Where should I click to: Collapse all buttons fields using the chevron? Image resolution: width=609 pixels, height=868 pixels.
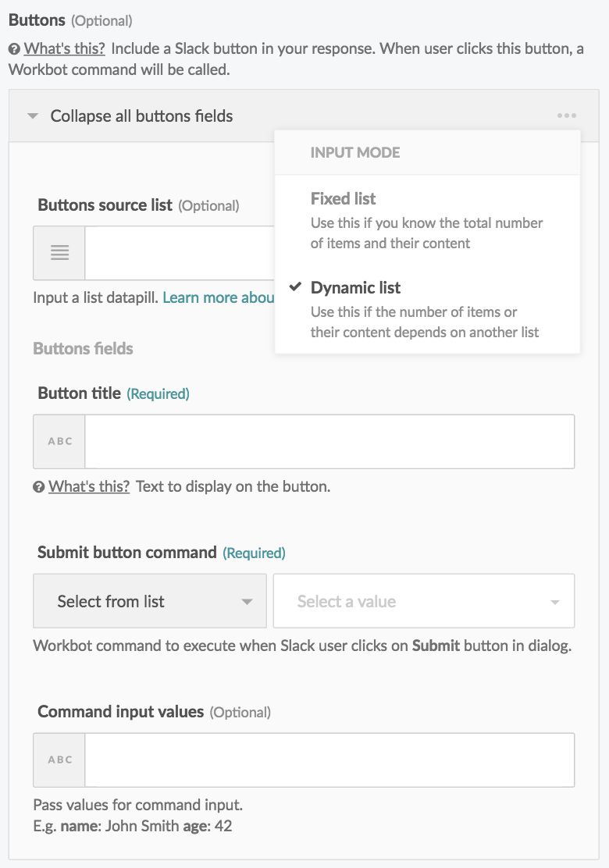pos(32,116)
